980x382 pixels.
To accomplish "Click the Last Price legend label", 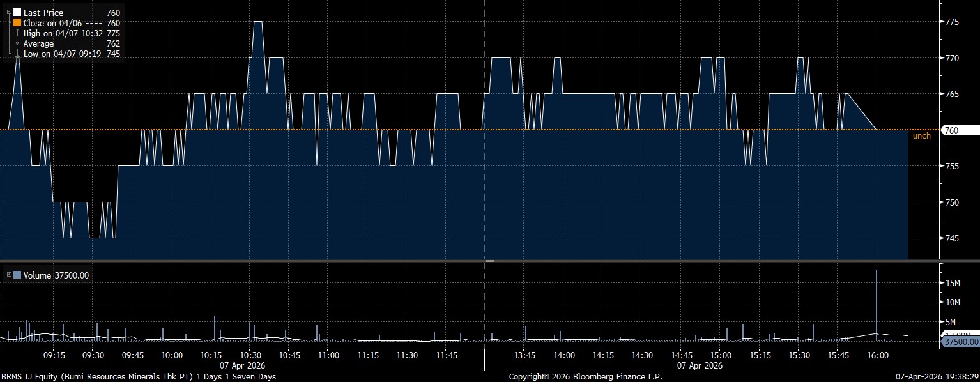I will point(43,13).
